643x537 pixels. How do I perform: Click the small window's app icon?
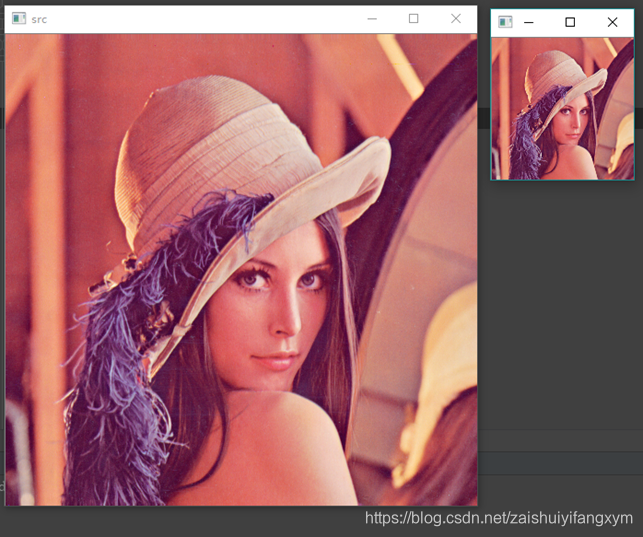pyautogui.click(x=505, y=22)
